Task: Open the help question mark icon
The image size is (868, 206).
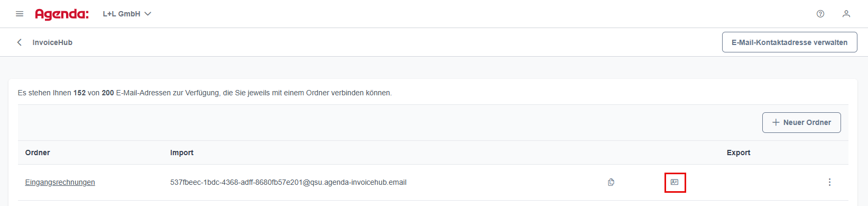Action: tap(820, 14)
